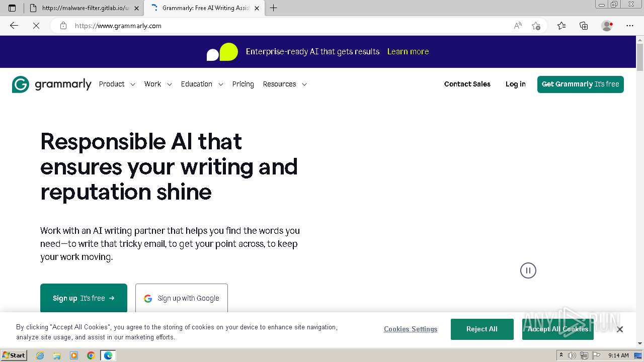
Task: Click the Edge taskbar icon
Action: click(108, 355)
